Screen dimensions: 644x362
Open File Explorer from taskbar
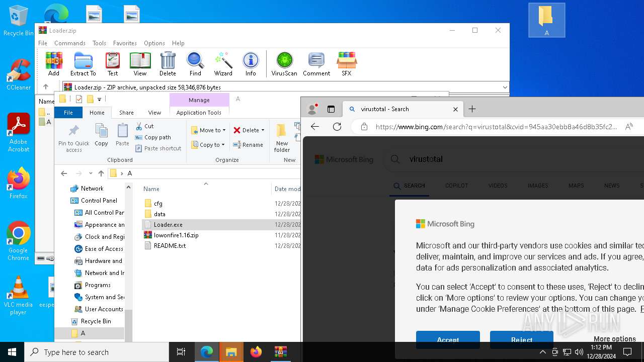231,352
